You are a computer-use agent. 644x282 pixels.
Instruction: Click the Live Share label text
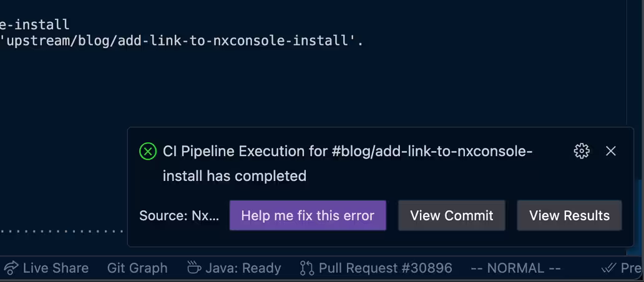click(56, 268)
